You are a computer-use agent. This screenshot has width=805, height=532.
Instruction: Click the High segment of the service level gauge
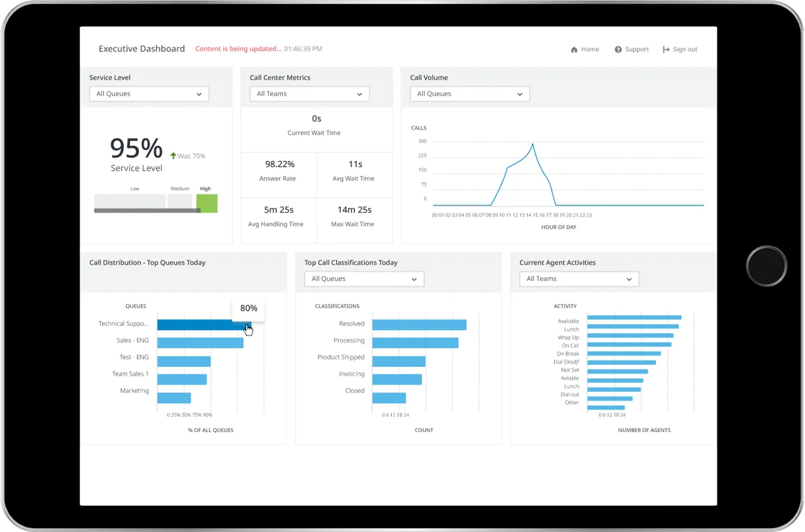[x=207, y=203]
